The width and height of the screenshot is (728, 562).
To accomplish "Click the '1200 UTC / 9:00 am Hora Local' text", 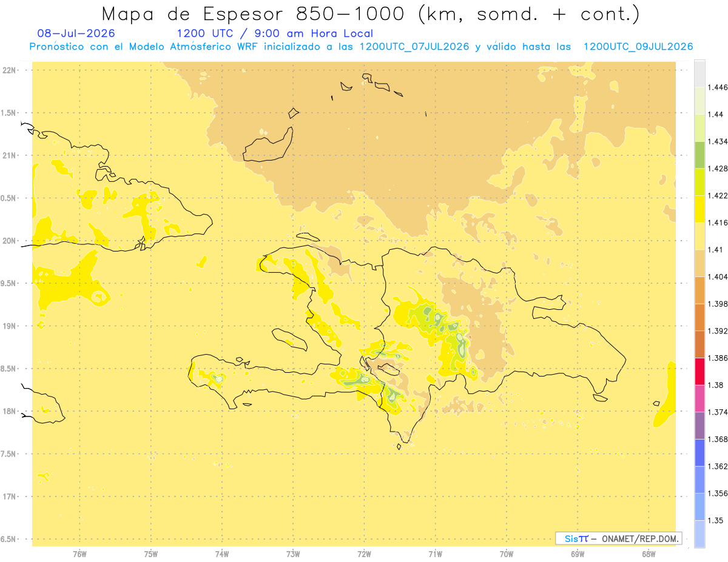I will 275,34.
